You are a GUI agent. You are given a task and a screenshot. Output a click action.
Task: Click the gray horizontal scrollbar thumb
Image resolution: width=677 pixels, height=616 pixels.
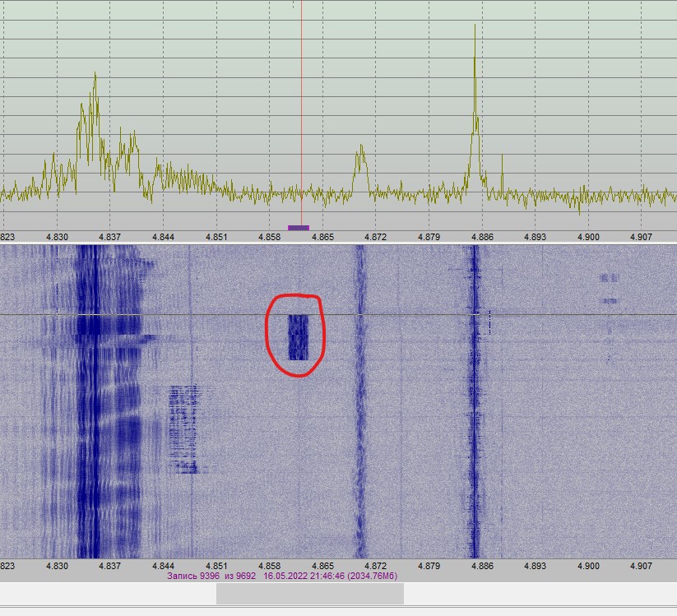310,594
